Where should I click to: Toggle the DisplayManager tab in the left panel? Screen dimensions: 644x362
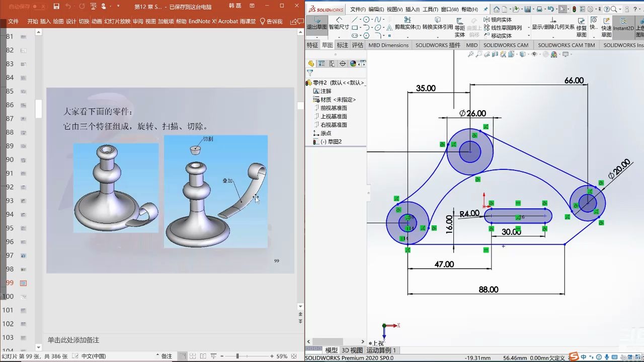click(x=353, y=64)
